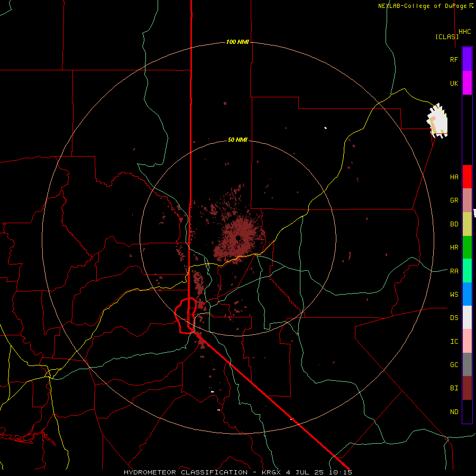
Task: Click the BI legend label
Action: (x=454, y=388)
